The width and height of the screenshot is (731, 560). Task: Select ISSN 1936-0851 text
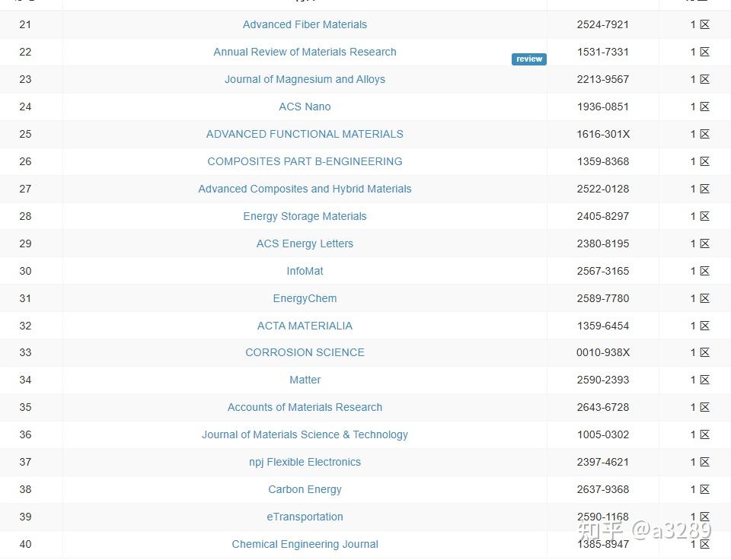pos(603,107)
